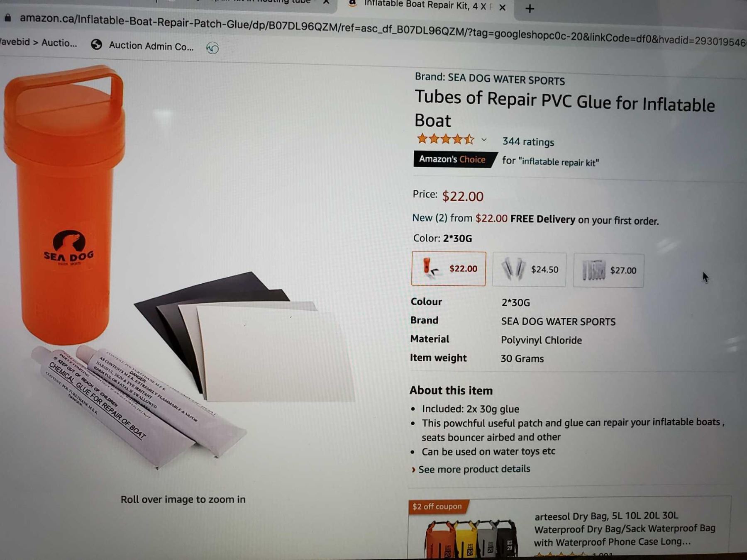Viewport: 747px width, 560px height.
Task: Click the main product image to zoom
Action: click(x=178, y=270)
